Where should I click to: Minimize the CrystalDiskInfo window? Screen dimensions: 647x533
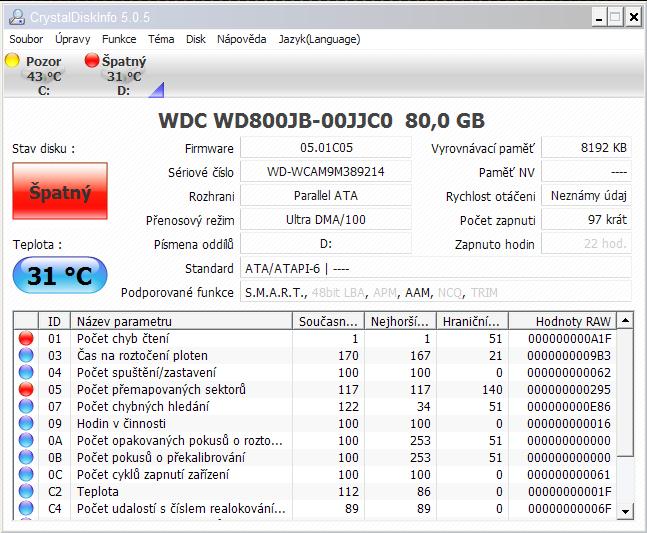[599, 18]
